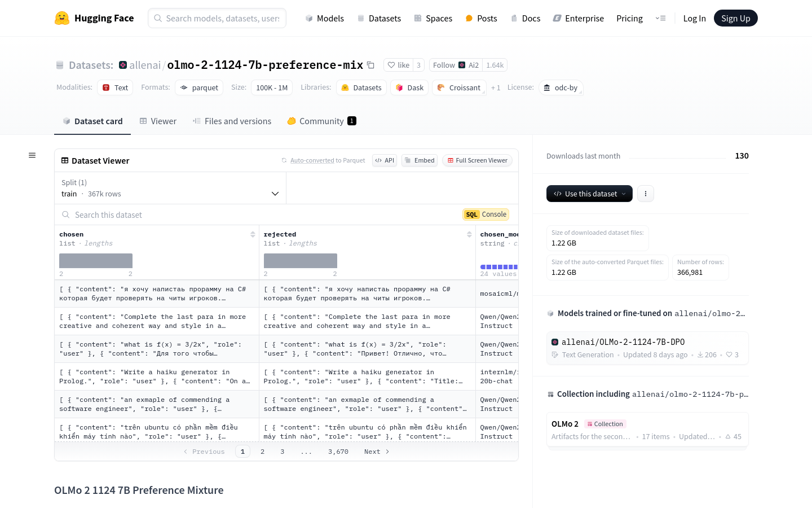Click the rejected column length histogram bar

pyautogui.click(x=301, y=260)
